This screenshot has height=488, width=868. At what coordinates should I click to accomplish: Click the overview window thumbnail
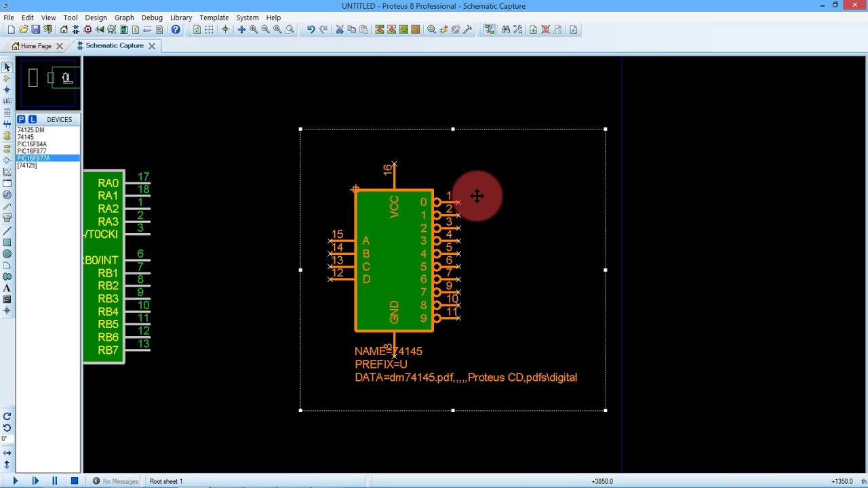(x=48, y=83)
